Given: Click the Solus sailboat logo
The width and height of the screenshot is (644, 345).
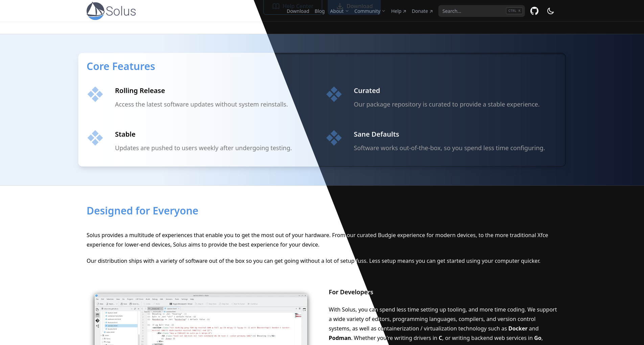Looking at the screenshot, I should [x=95, y=11].
